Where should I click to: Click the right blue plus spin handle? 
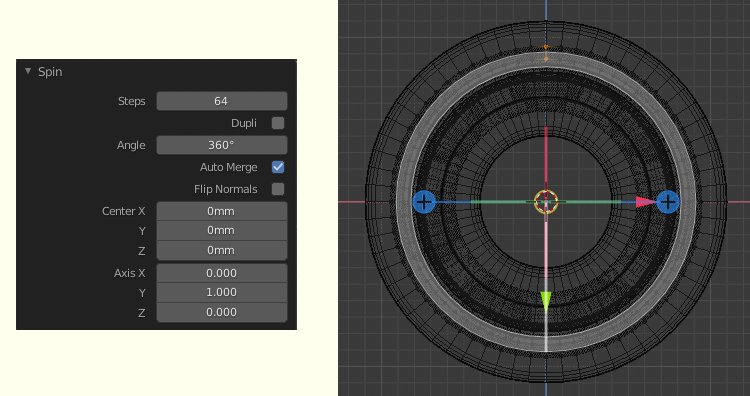668,202
